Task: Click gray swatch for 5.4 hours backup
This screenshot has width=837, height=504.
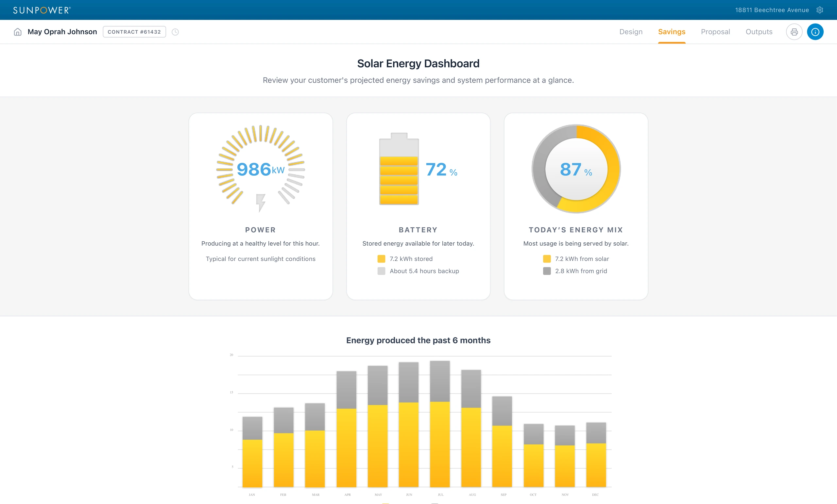Action: point(381,271)
